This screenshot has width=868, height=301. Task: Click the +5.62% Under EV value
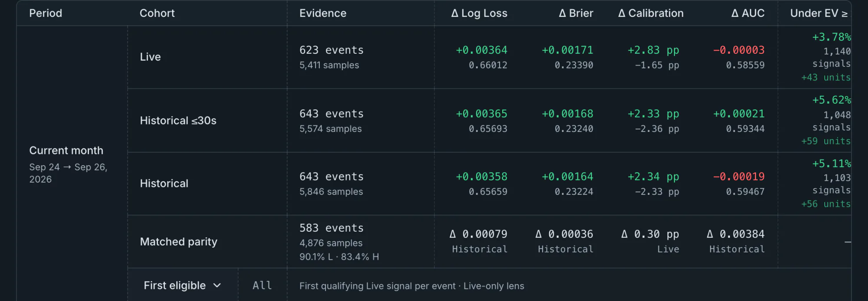[832, 100]
